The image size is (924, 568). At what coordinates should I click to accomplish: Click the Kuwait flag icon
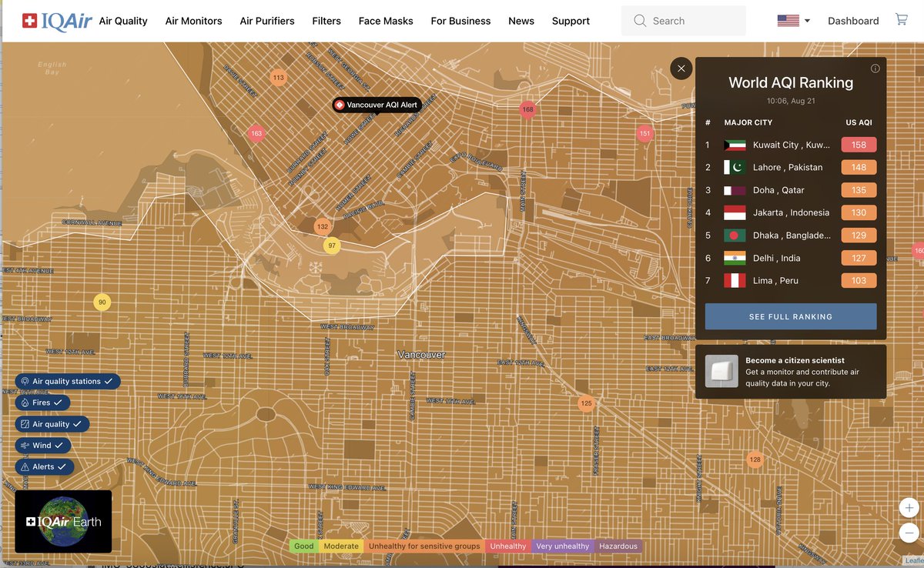pos(735,145)
